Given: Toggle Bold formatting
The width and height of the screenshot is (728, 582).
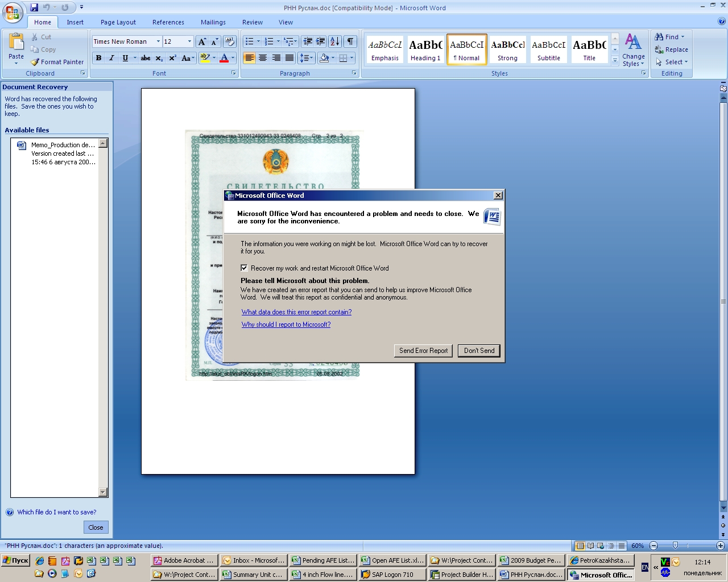Looking at the screenshot, I should (x=98, y=58).
